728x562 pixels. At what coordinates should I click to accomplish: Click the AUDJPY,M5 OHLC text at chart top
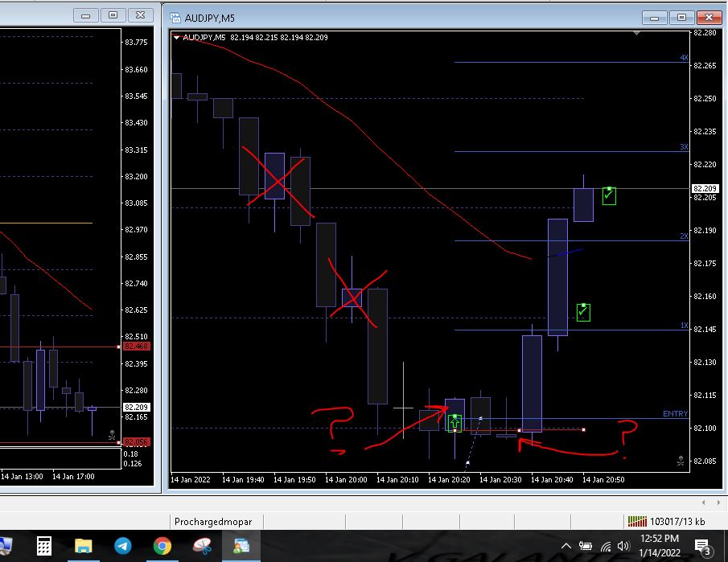255,38
